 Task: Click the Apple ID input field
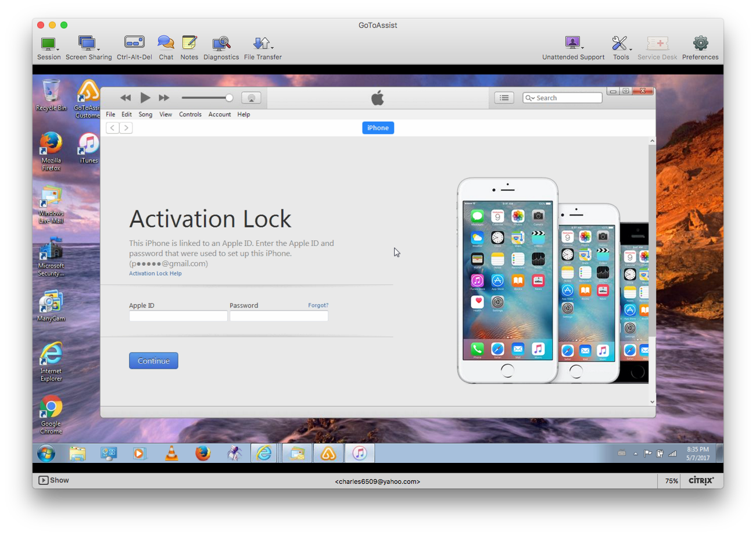pyautogui.click(x=178, y=316)
